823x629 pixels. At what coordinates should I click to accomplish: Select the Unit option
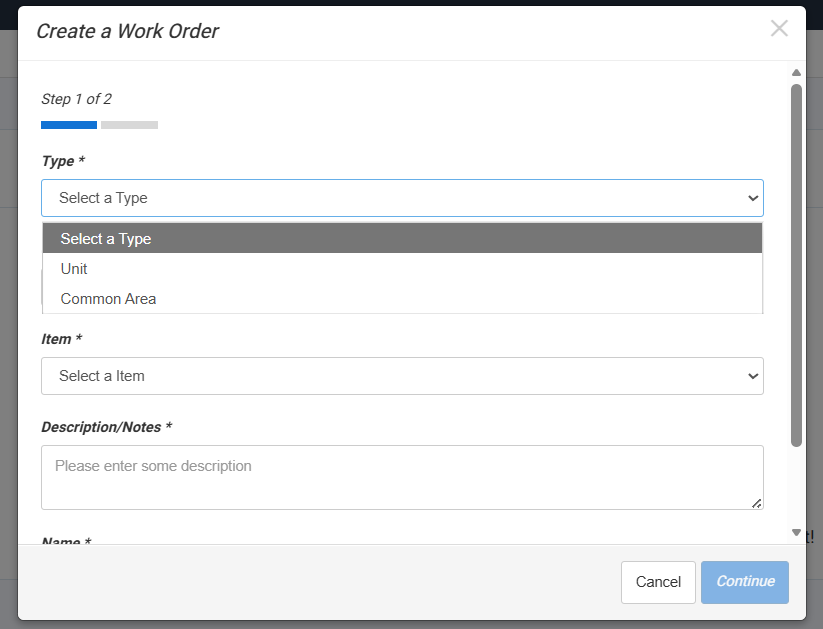(x=402, y=269)
